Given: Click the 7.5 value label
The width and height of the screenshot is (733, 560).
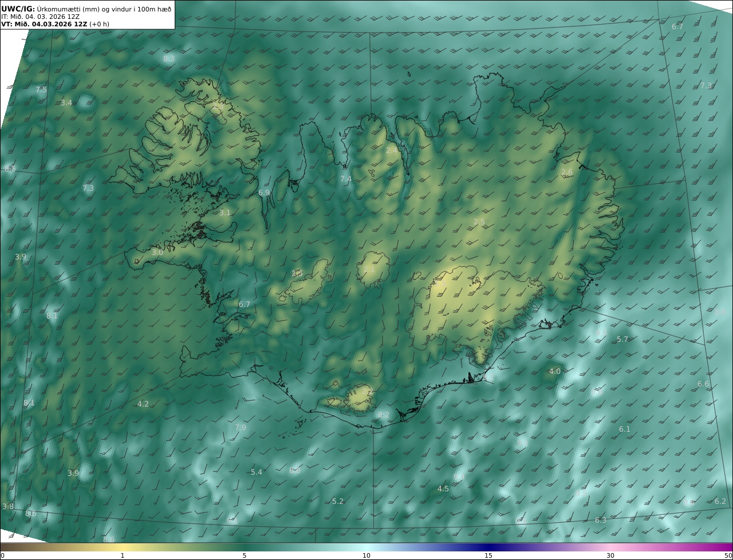Looking at the screenshot, I should click(41, 90).
